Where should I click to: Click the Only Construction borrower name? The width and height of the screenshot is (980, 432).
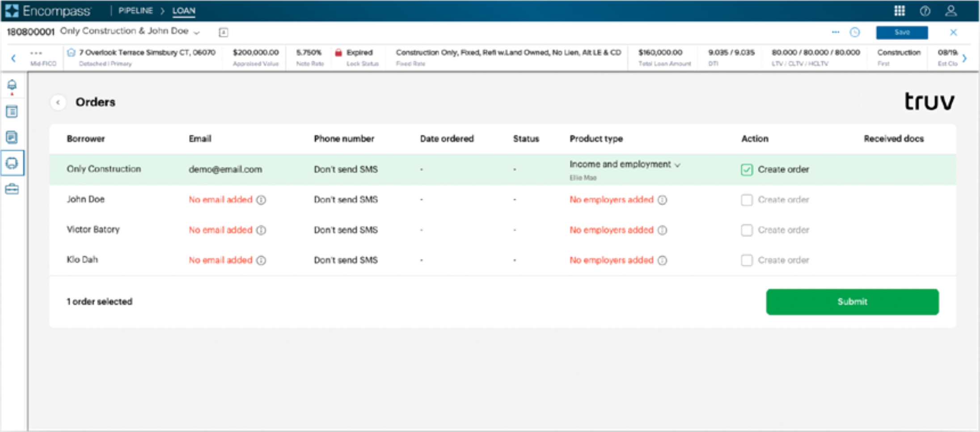(104, 169)
